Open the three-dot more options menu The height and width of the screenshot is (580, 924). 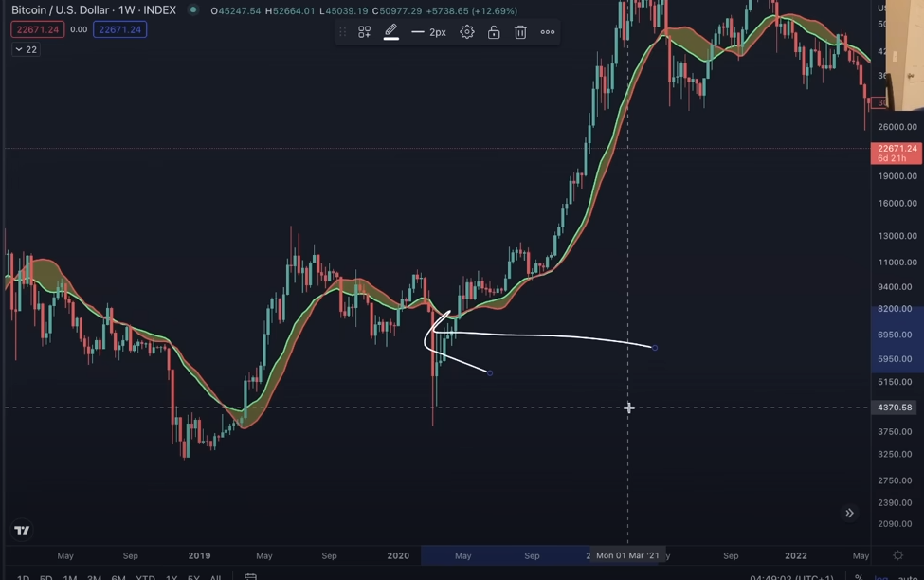(548, 32)
